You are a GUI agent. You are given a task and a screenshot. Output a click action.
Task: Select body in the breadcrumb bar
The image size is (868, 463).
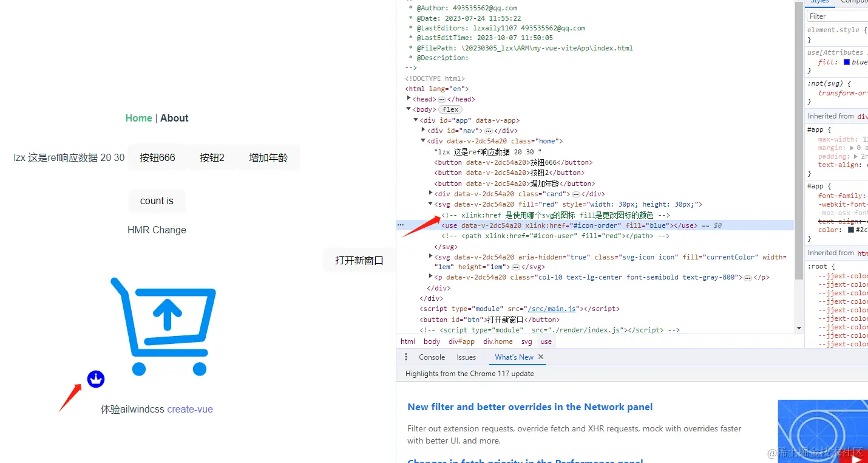432,341
